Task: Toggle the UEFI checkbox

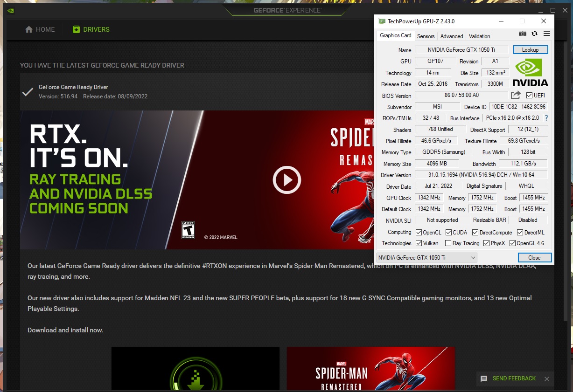Action: (x=529, y=96)
